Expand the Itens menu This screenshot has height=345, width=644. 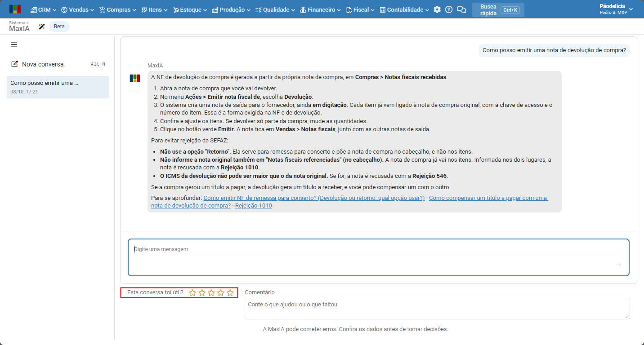tap(154, 9)
